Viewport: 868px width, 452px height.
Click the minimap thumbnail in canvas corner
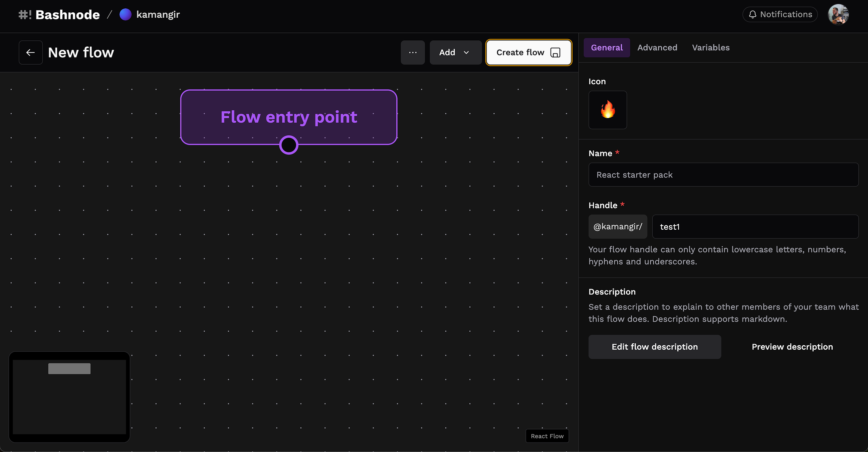coord(69,397)
